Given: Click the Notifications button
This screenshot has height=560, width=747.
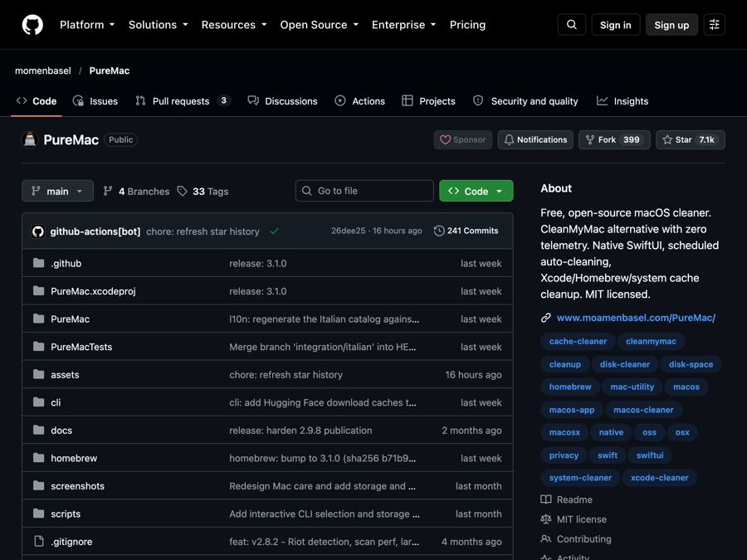Looking at the screenshot, I should (x=535, y=139).
